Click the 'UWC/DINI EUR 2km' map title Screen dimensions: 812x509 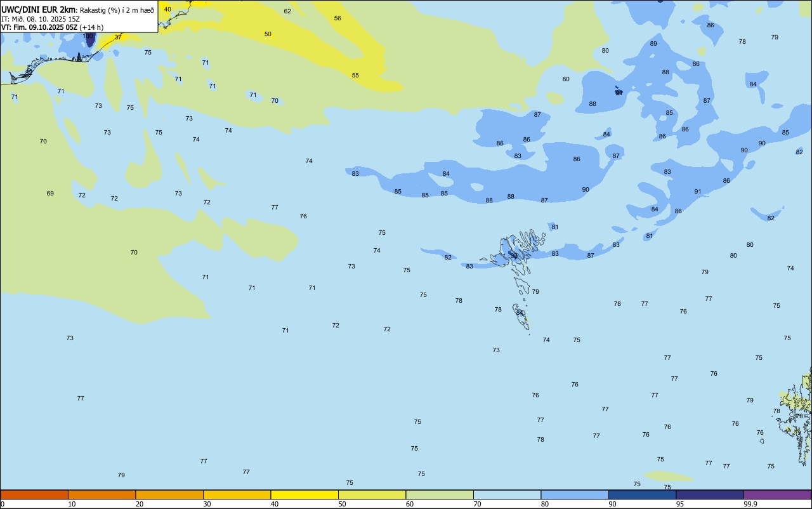pos(39,10)
